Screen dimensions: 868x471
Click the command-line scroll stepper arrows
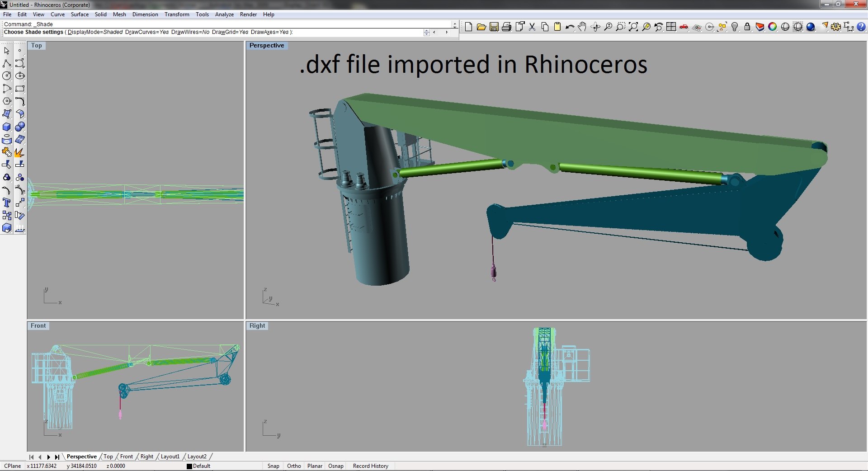[426, 33]
